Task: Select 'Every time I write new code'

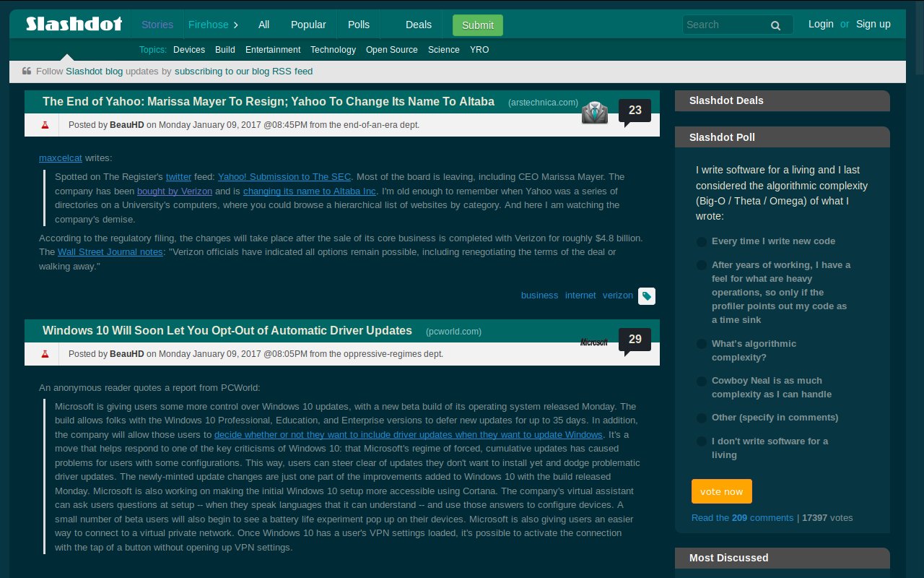Action: click(x=702, y=242)
